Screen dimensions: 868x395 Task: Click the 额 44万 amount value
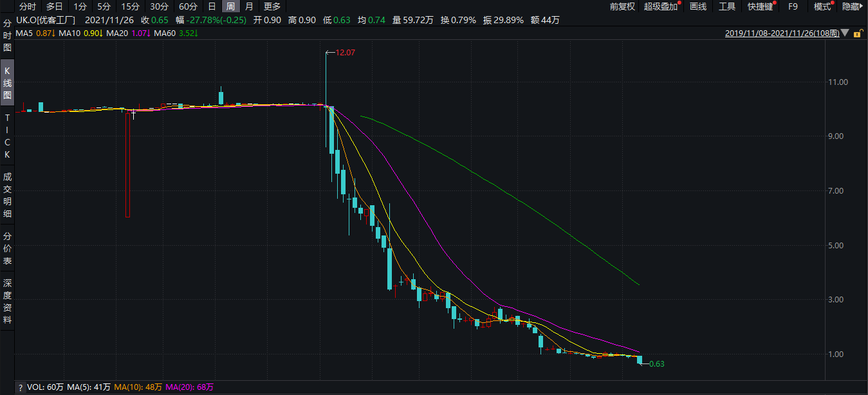coord(545,20)
